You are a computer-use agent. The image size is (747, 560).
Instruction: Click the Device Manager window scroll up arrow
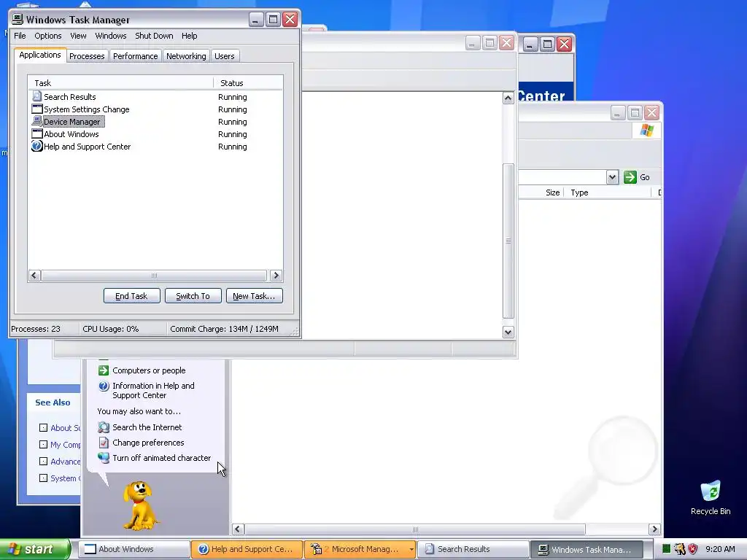coord(508,98)
